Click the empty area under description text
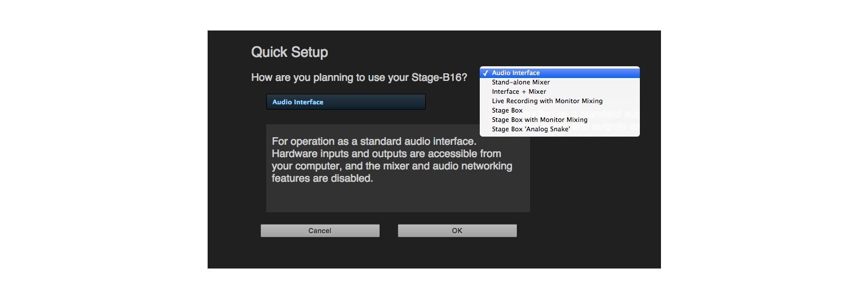Image resolution: width=868 pixels, height=299 pixels. [x=398, y=199]
